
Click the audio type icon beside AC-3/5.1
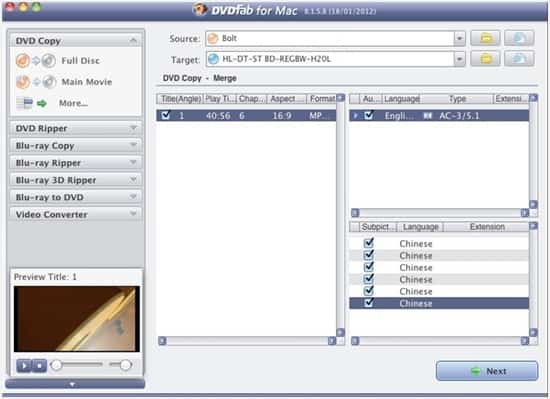point(427,115)
